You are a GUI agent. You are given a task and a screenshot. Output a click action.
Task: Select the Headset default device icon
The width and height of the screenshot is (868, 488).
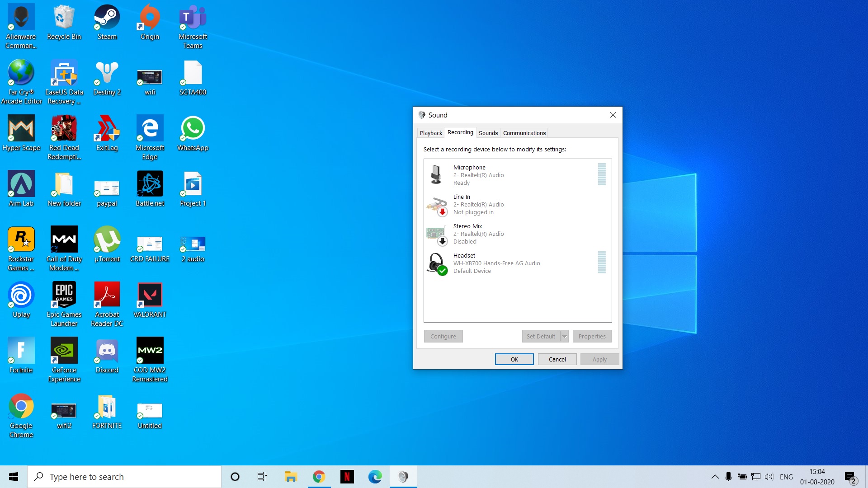[x=437, y=264]
